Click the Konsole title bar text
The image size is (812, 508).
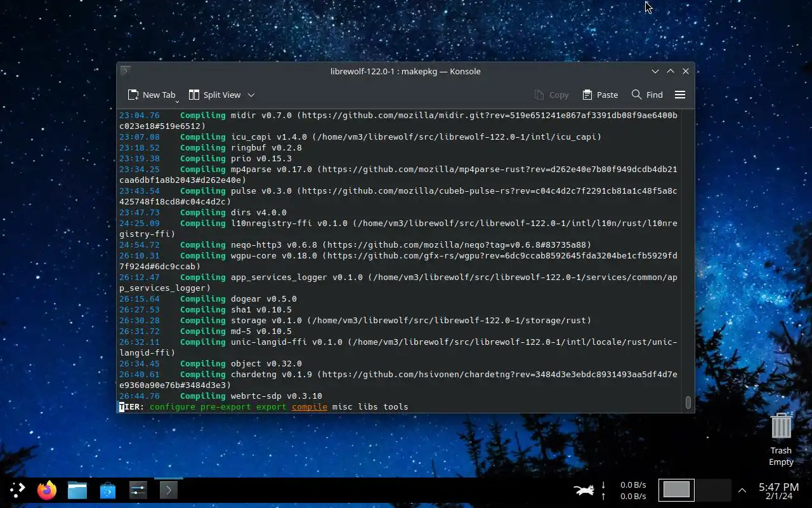coord(405,71)
